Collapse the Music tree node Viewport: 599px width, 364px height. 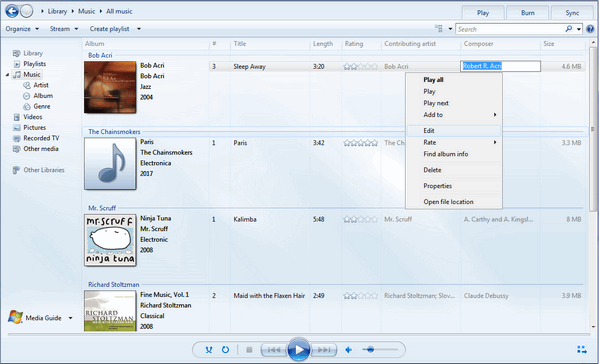coord(7,75)
